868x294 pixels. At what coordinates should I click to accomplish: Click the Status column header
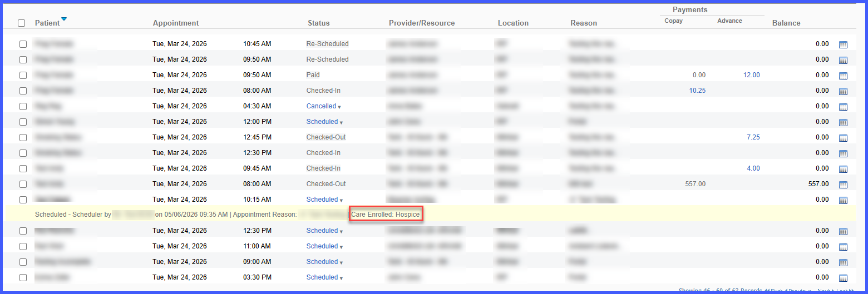pyautogui.click(x=319, y=23)
